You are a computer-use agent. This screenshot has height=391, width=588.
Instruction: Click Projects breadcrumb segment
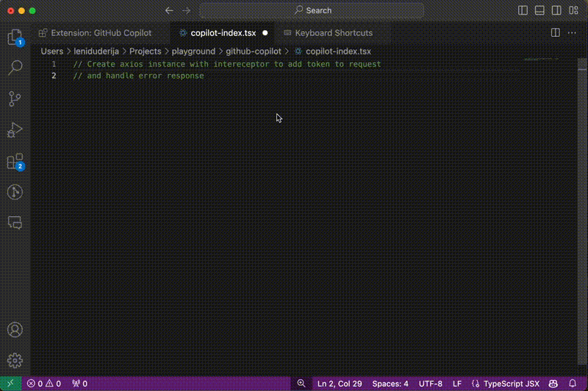pos(145,51)
